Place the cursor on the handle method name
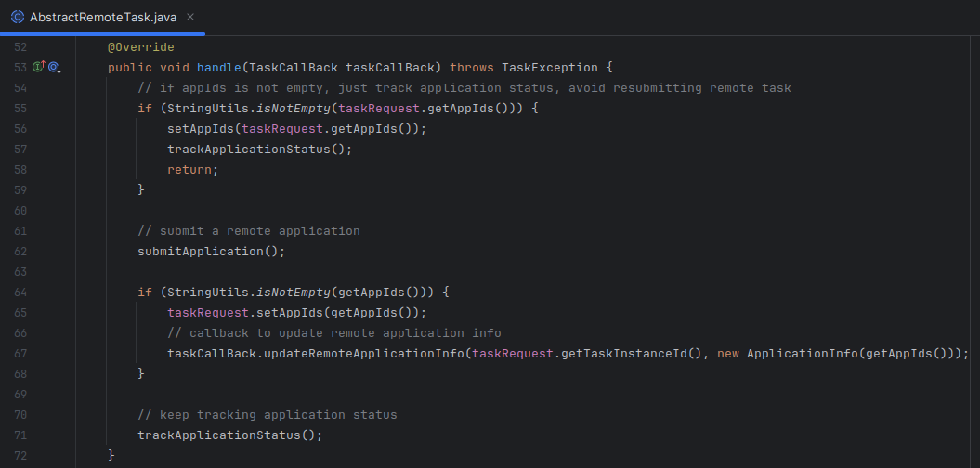Image resolution: width=980 pixels, height=468 pixels. pyautogui.click(x=219, y=68)
